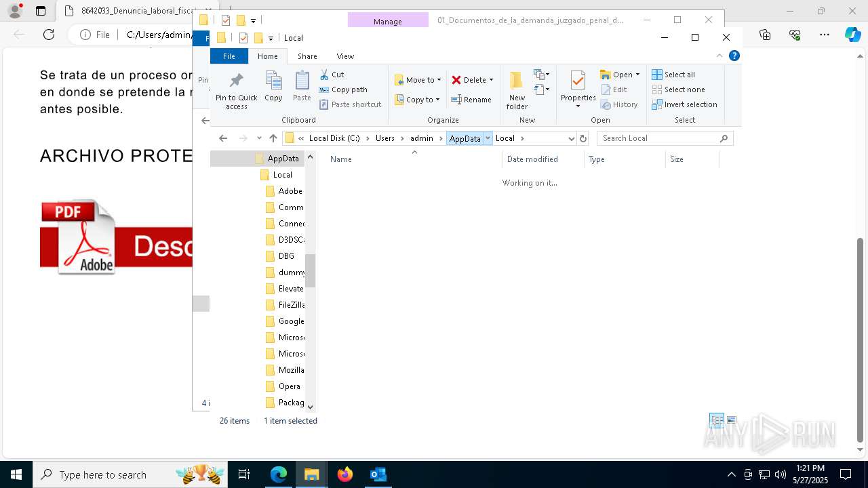Open Task View on taskbar

(x=244, y=474)
